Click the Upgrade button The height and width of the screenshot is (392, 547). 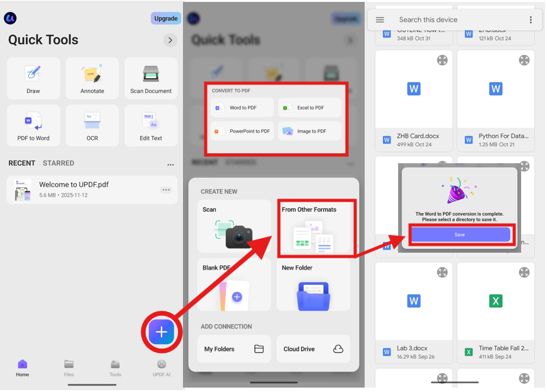coord(166,18)
